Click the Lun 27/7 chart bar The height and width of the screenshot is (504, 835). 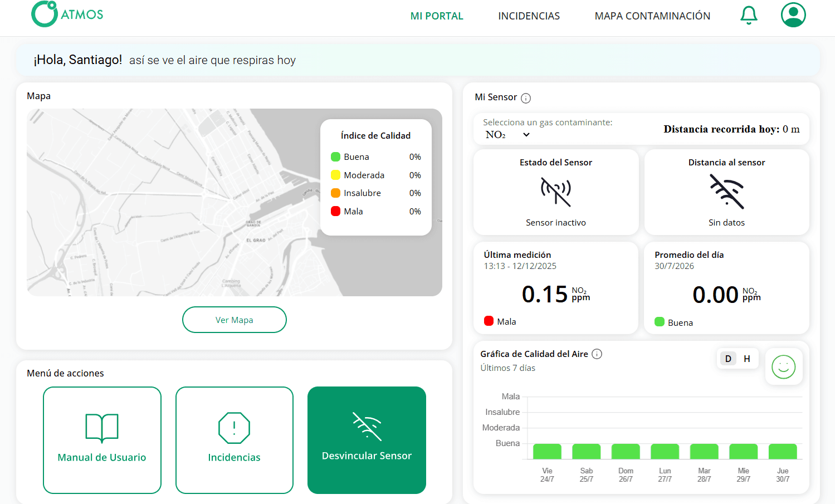click(x=665, y=451)
